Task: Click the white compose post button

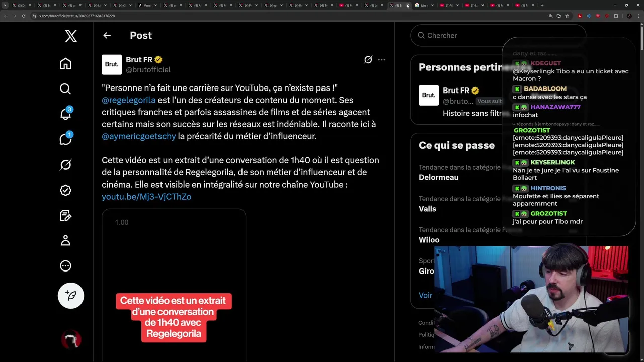Action: tap(71, 296)
